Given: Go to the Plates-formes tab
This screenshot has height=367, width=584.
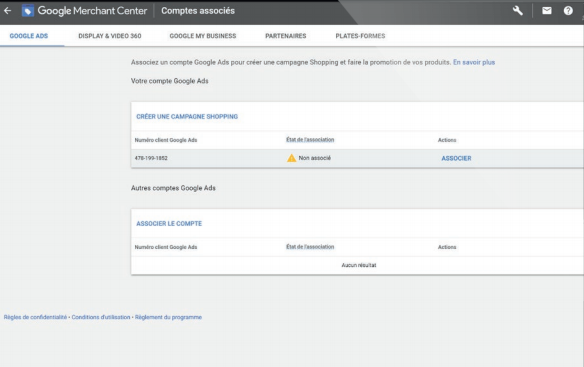Looking at the screenshot, I should 360,36.
